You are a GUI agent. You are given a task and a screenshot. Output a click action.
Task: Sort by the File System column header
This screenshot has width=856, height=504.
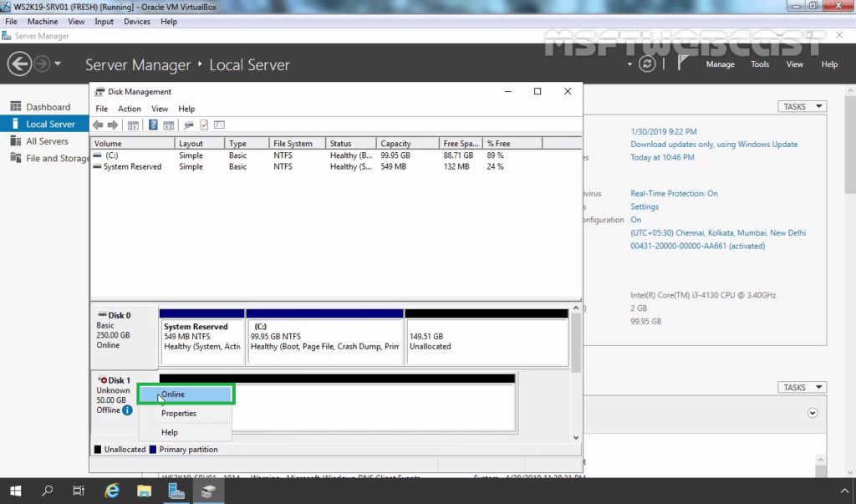point(297,143)
